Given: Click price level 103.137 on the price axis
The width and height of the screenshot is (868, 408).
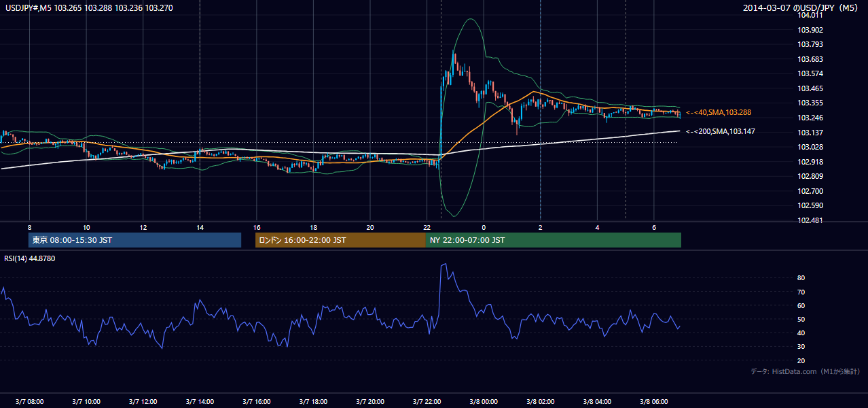Looking at the screenshot, I should click(x=810, y=133).
